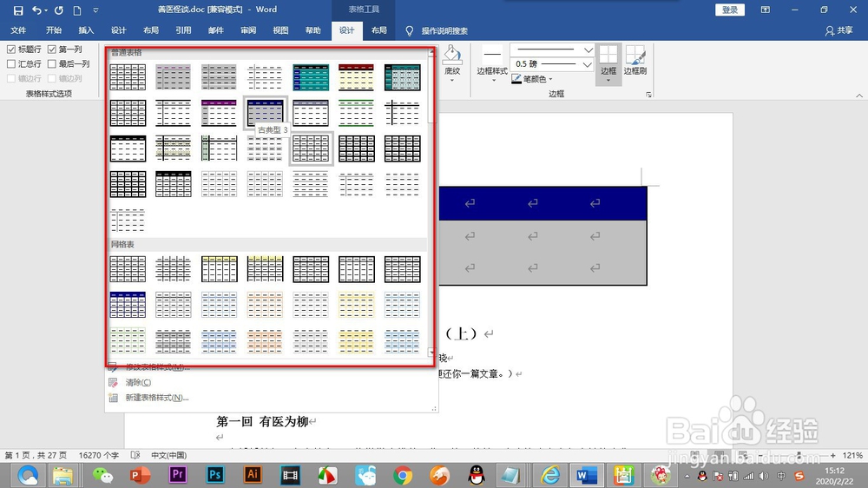Open File Explorer folder on the taskbar

[x=62, y=475]
